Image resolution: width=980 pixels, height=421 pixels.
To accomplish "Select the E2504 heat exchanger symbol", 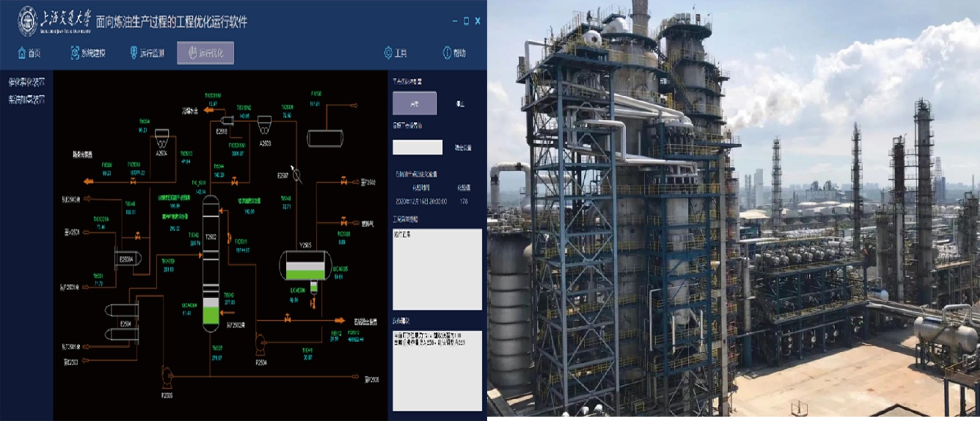I will tap(122, 322).
